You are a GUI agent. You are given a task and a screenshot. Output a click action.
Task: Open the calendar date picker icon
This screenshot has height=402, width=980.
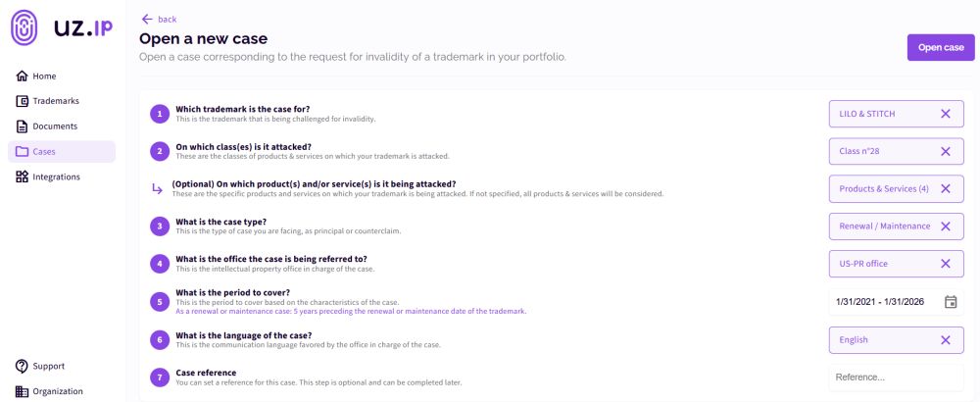coord(950,302)
